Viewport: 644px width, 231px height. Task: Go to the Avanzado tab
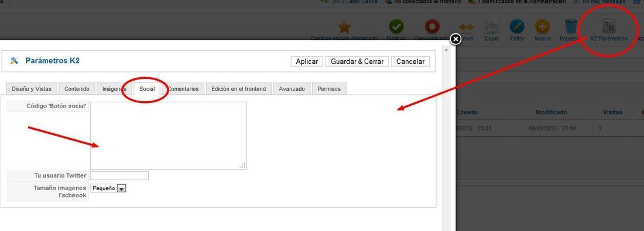click(x=292, y=89)
